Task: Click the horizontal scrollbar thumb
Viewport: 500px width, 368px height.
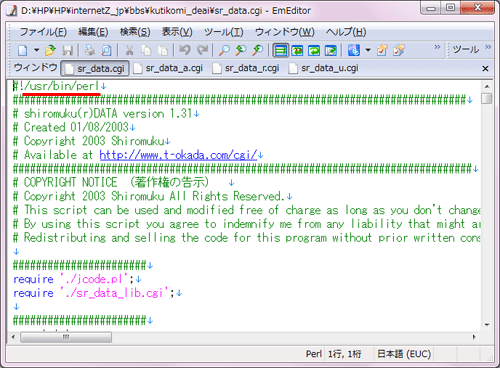Action: (x=66, y=337)
